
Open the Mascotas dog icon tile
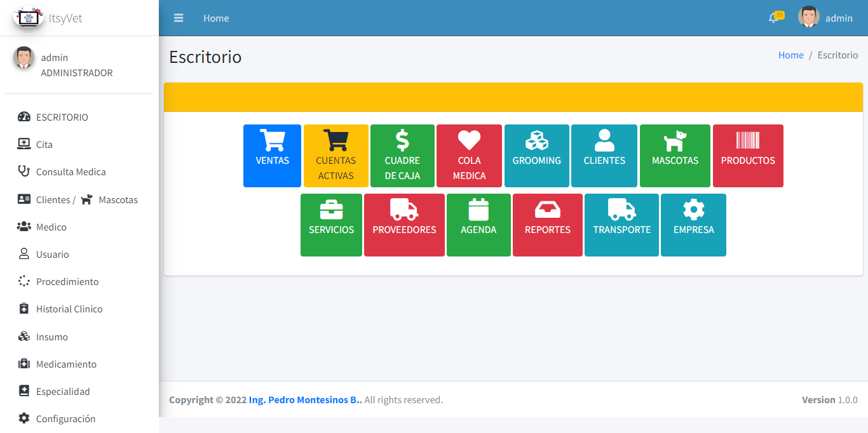pos(675,155)
